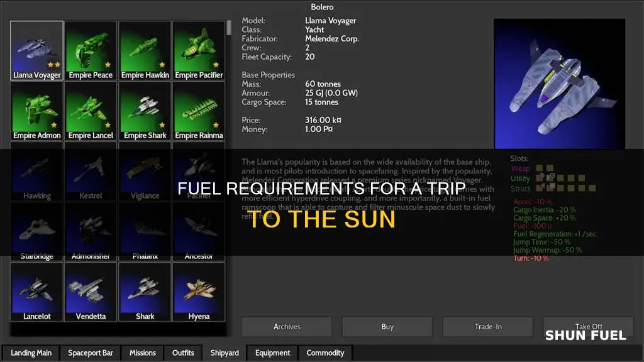644x362 pixels.
Task: Open the Missions tab
Action: tap(143, 353)
